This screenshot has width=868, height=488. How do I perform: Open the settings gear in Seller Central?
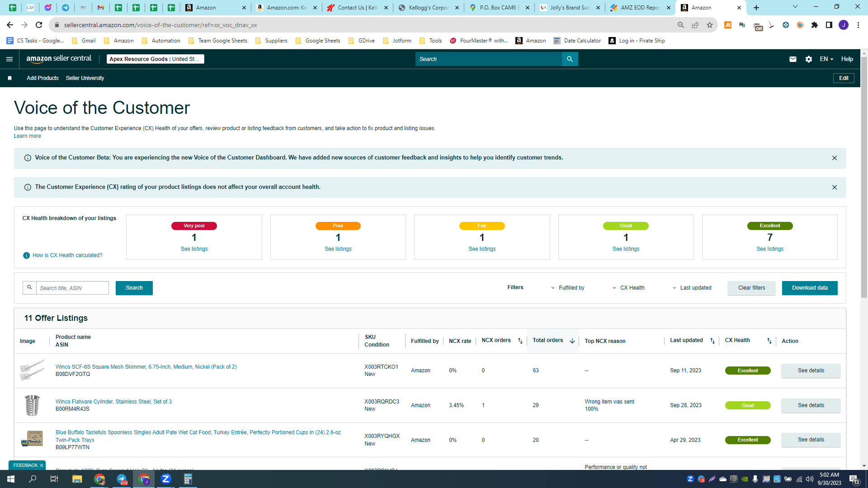[809, 59]
